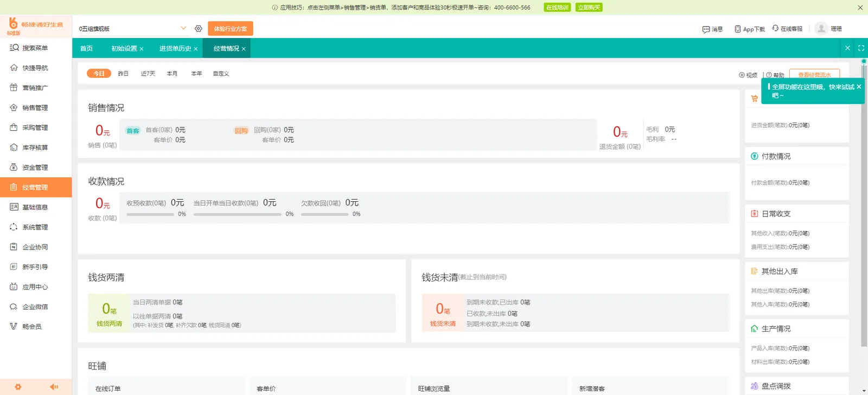Viewport: 868px width, 395px height.
Task: Close the 进货单历史 tab
Action: [196, 49]
